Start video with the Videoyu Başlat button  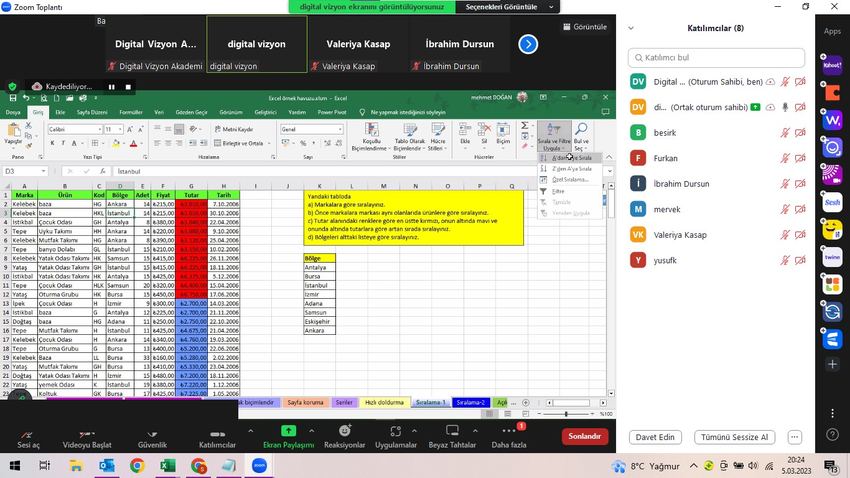coord(87,438)
